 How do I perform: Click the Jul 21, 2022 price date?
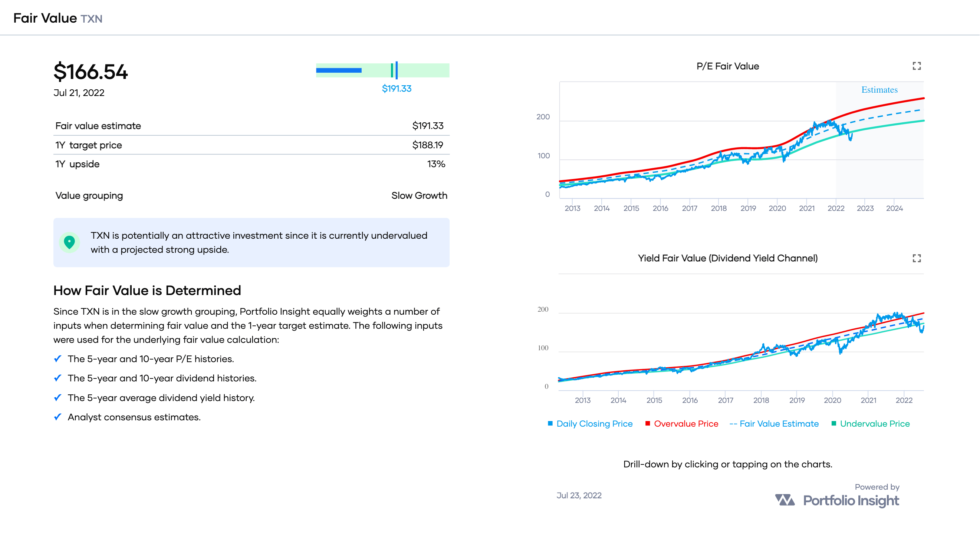click(x=79, y=93)
